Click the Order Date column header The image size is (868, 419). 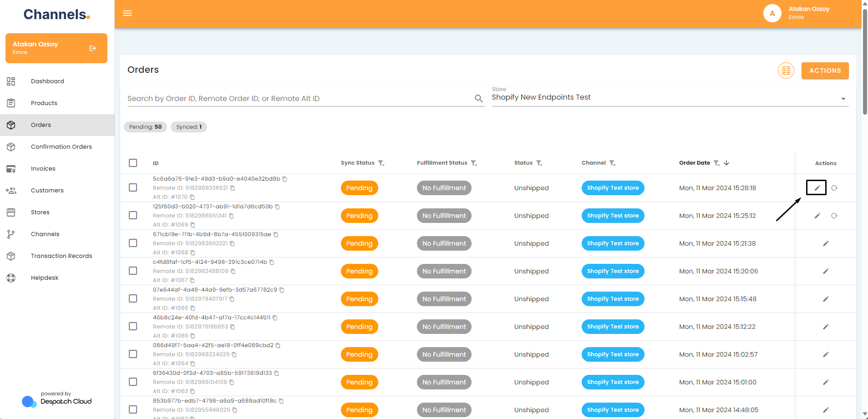click(694, 163)
